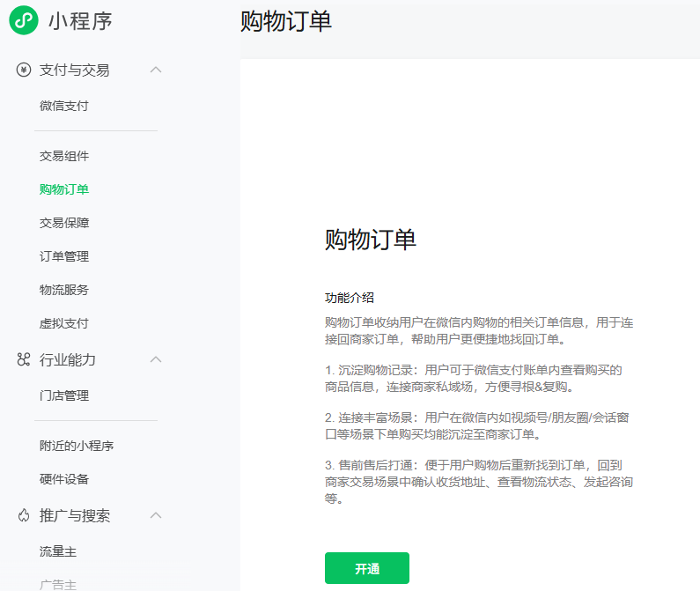Screen dimensions: 700x591
Task: Collapse the 推广与搜索 section chevron
Action: coord(156,515)
